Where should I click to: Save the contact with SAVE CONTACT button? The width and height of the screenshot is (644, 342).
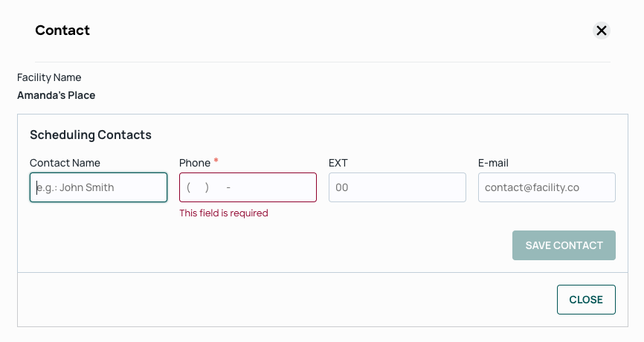[x=564, y=245]
